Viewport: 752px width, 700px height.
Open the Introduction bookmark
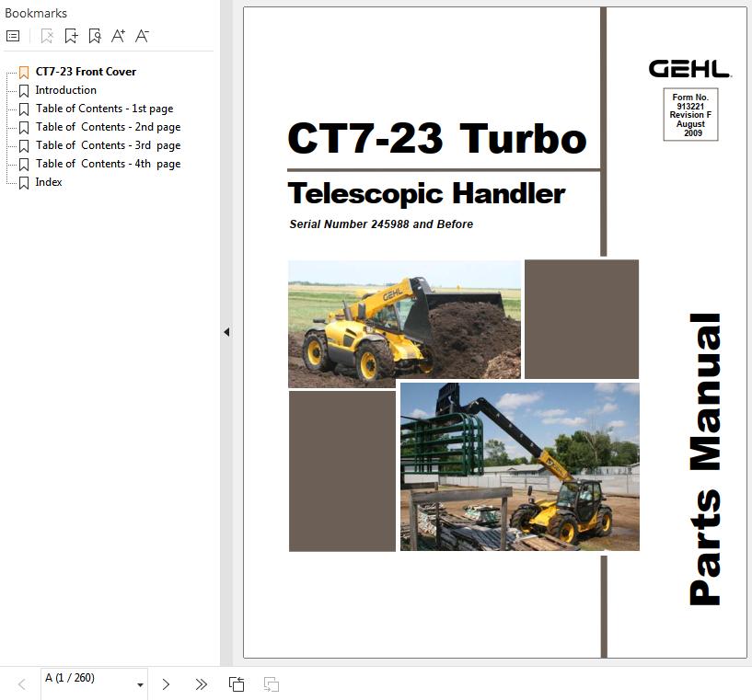coord(65,90)
